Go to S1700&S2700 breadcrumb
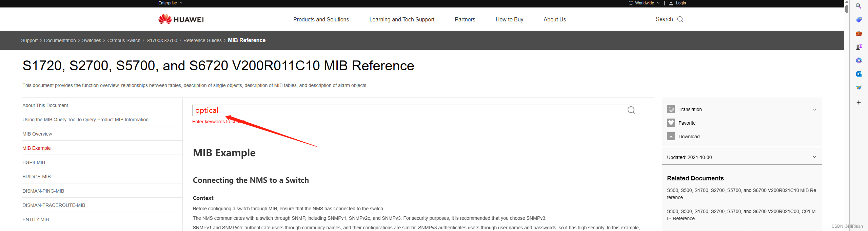Screen dimensions: 868x231 point(162,40)
